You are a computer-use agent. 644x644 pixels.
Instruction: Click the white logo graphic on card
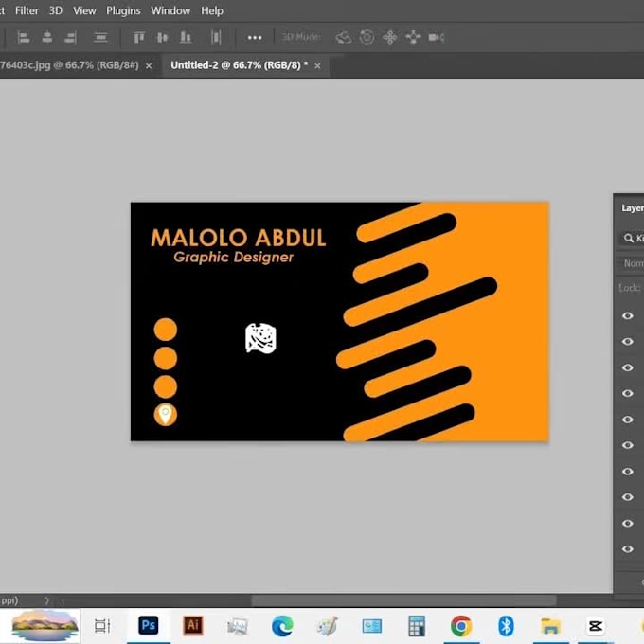pyautogui.click(x=260, y=338)
